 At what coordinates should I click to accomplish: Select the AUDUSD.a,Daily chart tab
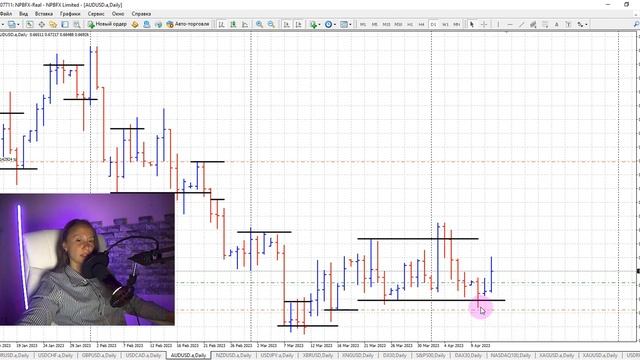click(188, 356)
